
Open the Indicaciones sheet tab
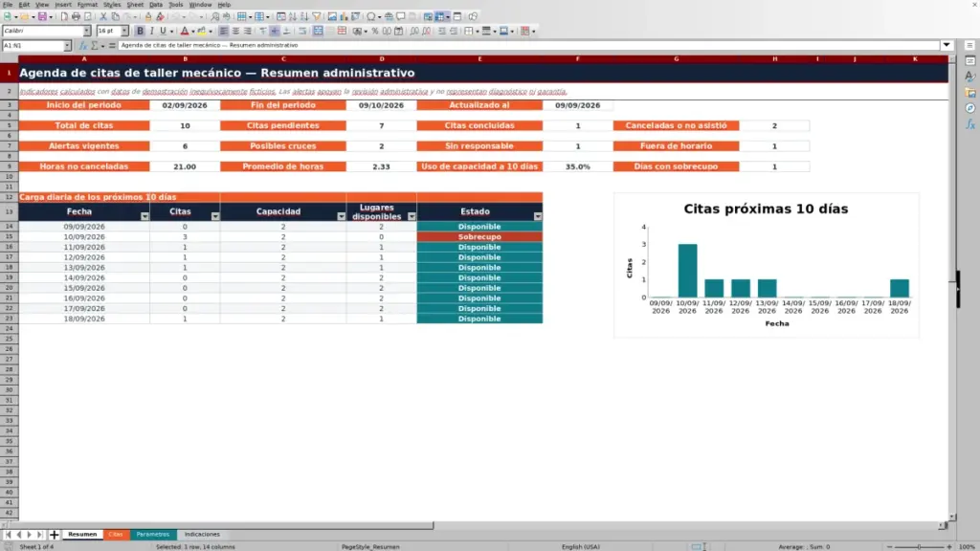pos(202,535)
